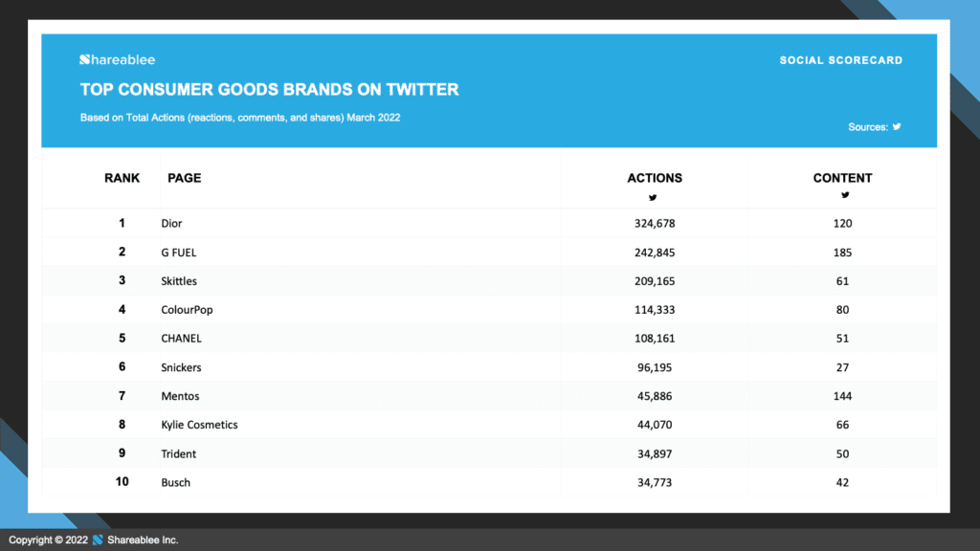
Task: Select the CONTENT column header
Action: pyautogui.click(x=842, y=178)
